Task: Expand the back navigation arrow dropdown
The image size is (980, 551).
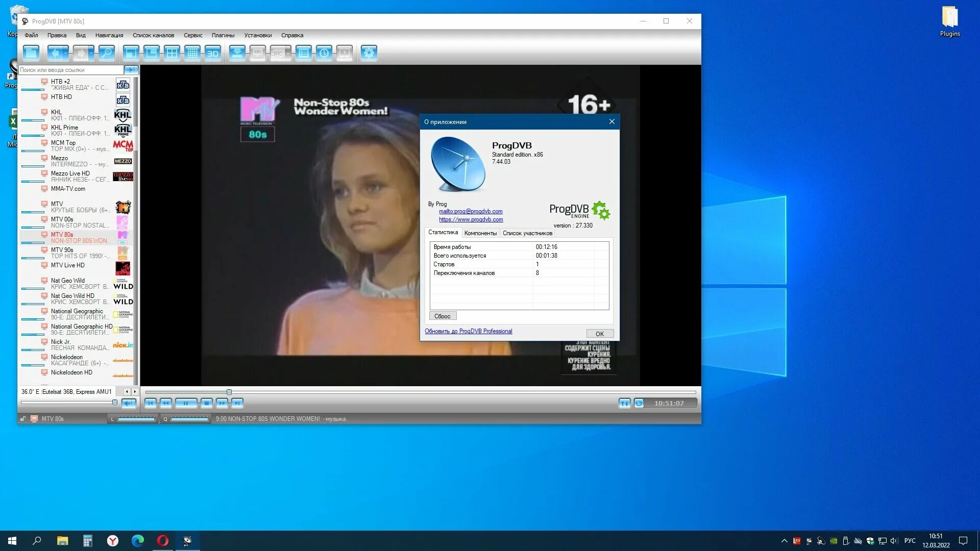Action: click(x=66, y=53)
